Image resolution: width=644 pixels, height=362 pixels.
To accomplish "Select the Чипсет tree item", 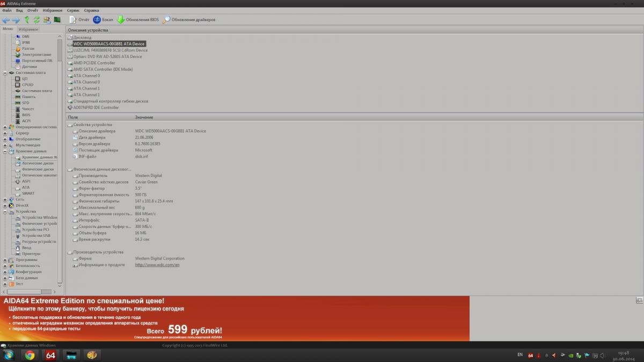I will click(28, 109).
